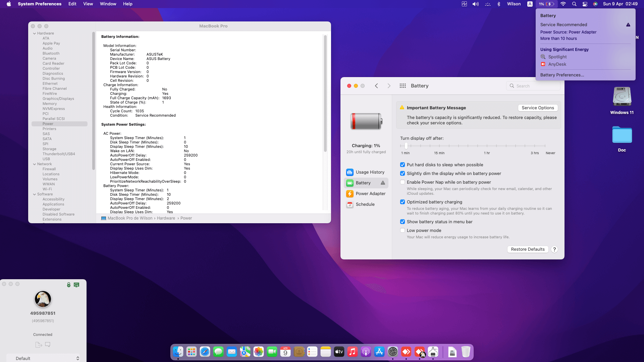Open AnyDesk from the Dock
644x362 pixels.
406,352
